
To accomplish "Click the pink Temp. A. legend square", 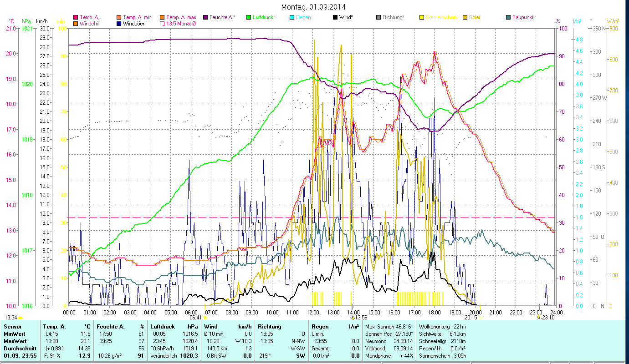I will [76, 17].
